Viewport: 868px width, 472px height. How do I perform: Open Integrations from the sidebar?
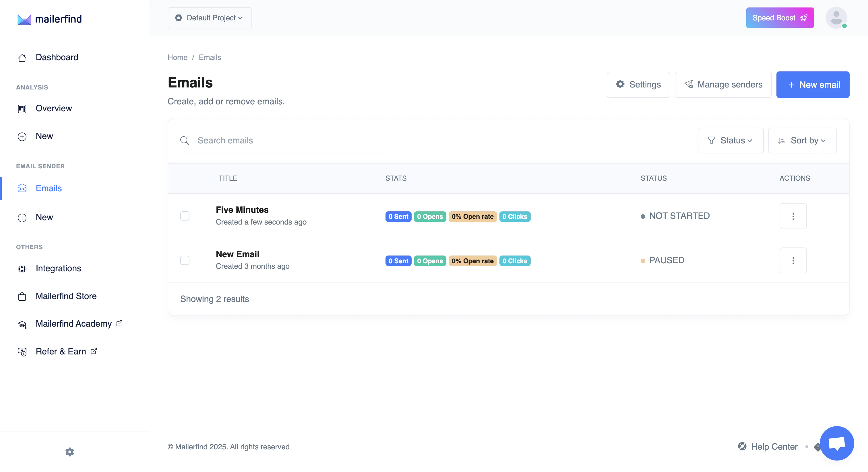[x=58, y=268]
